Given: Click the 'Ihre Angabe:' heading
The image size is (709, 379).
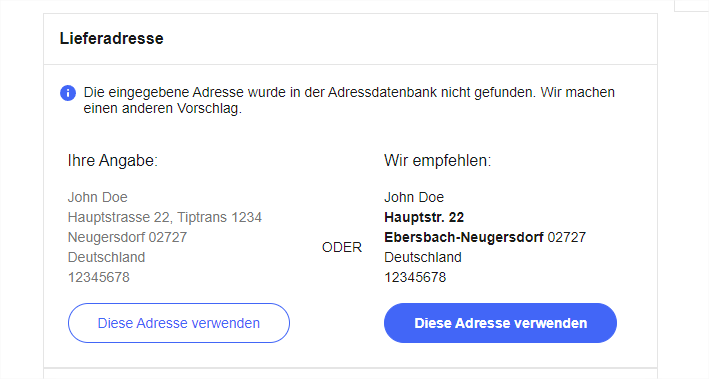Looking at the screenshot, I should click(x=113, y=161).
